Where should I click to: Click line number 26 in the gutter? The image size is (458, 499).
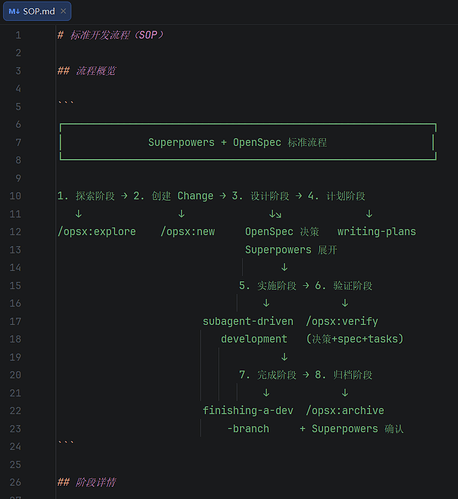coord(15,482)
